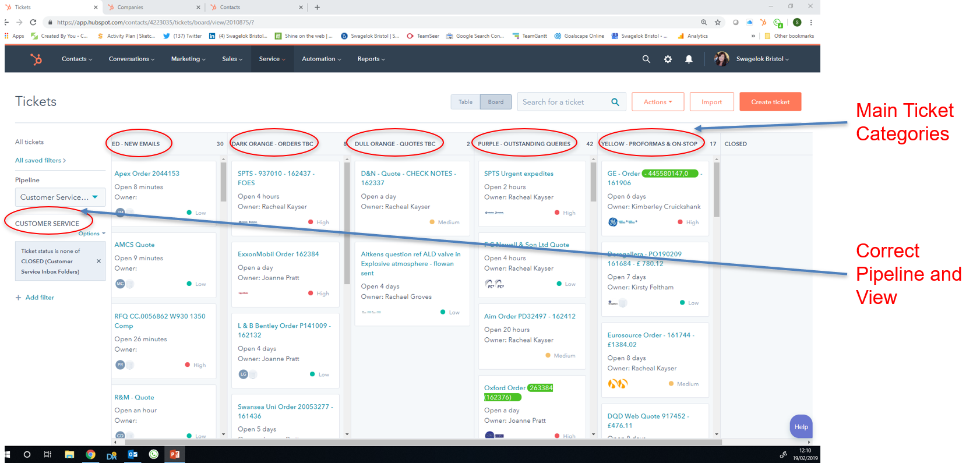Open the search magnifier in navbar
This screenshot has width=980, height=463.
pyautogui.click(x=646, y=59)
